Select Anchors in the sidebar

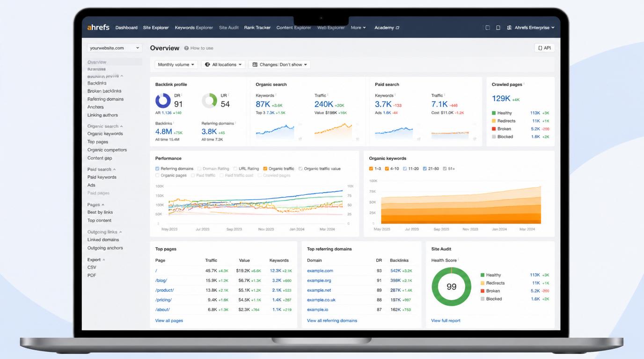(95, 107)
